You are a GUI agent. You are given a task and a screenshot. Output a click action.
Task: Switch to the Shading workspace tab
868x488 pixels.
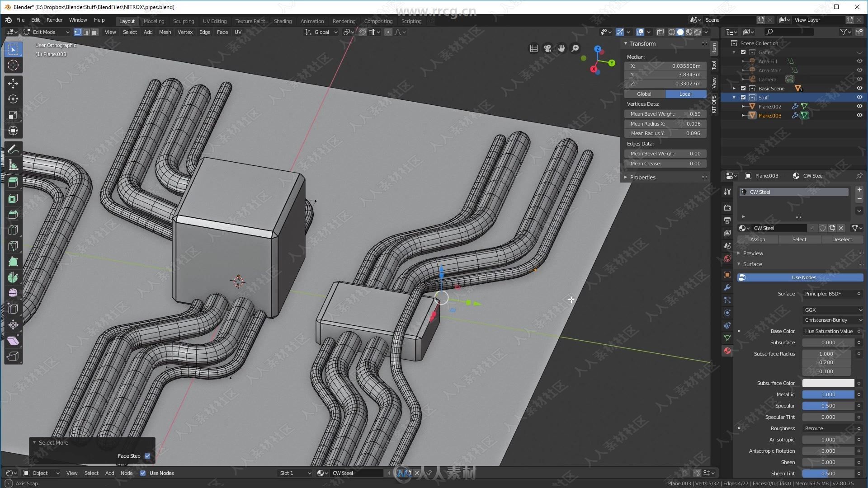click(282, 20)
